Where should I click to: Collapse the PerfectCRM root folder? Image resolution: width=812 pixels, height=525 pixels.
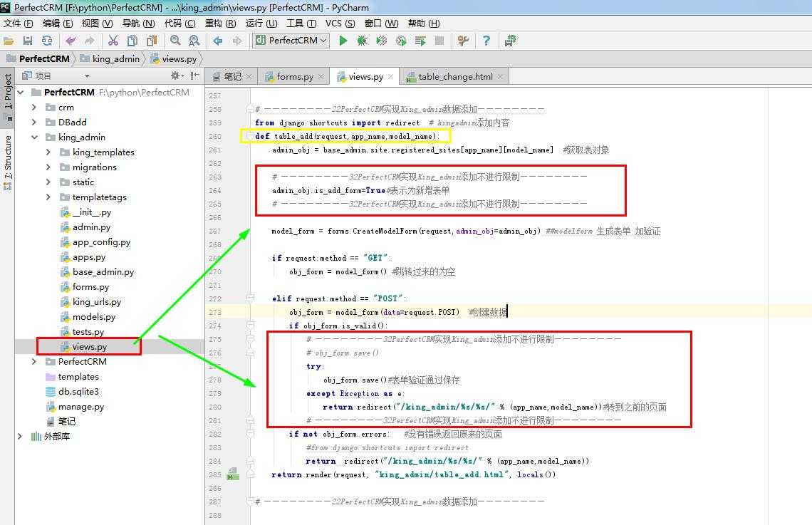tap(21, 92)
